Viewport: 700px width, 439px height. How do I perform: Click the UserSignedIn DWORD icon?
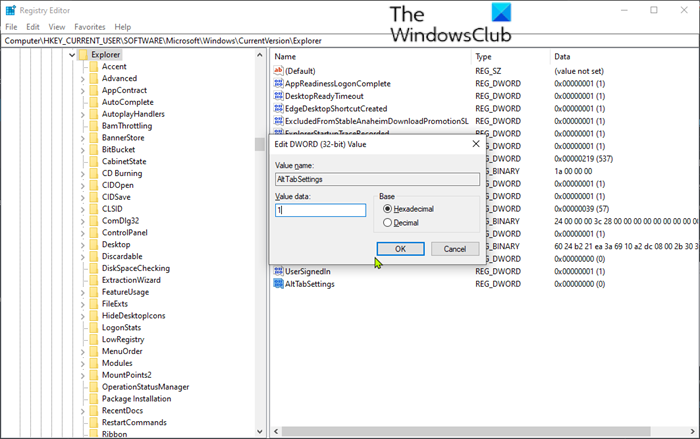[x=278, y=271]
